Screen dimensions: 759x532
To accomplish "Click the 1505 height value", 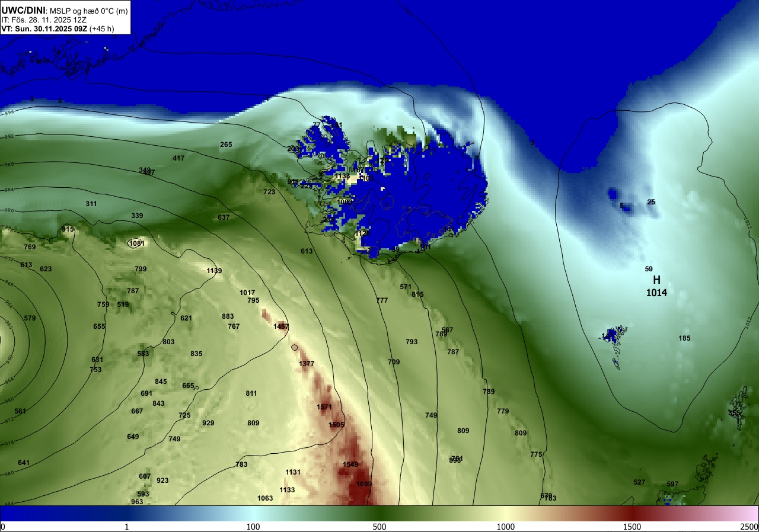I will pos(337,425).
